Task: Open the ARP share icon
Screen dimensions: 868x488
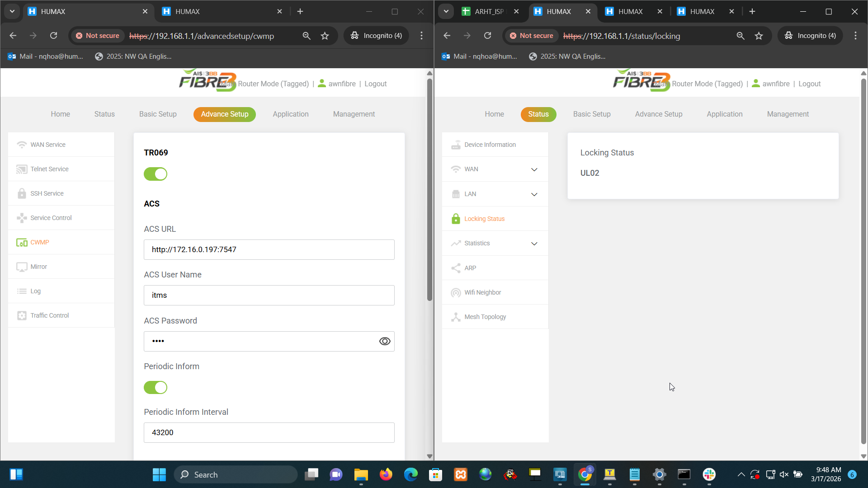Action: pyautogui.click(x=456, y=268)
